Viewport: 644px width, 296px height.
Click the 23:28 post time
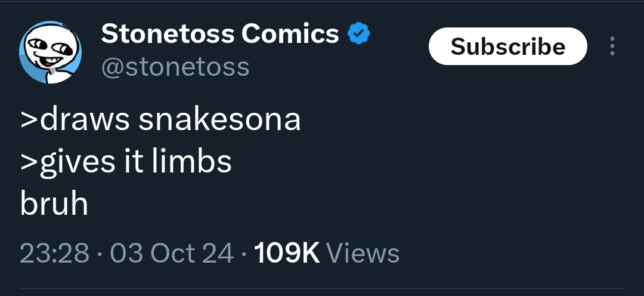coord(54,253)
